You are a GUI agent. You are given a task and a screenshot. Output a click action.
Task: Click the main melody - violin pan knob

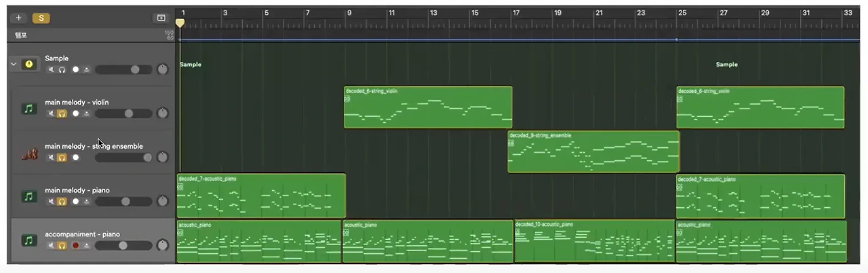click(x=162, y=113)
